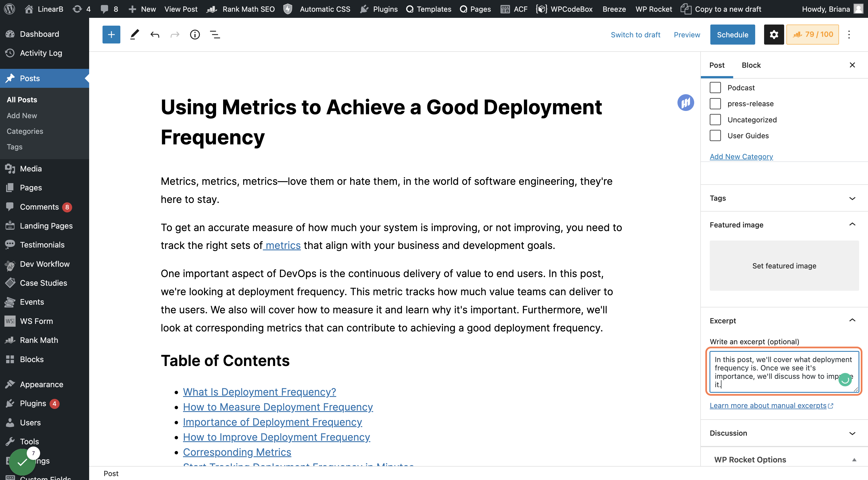Open Categories under Posts menu
This screenshot has width=868, height=480.
(25, 131)
